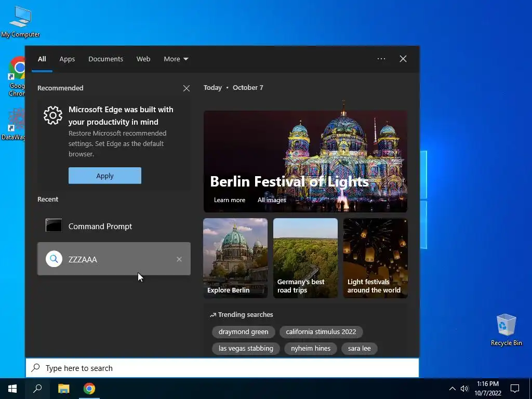Expand the More filters dropdown
Screen dimensions: 532x399
[x=176, y=59]
